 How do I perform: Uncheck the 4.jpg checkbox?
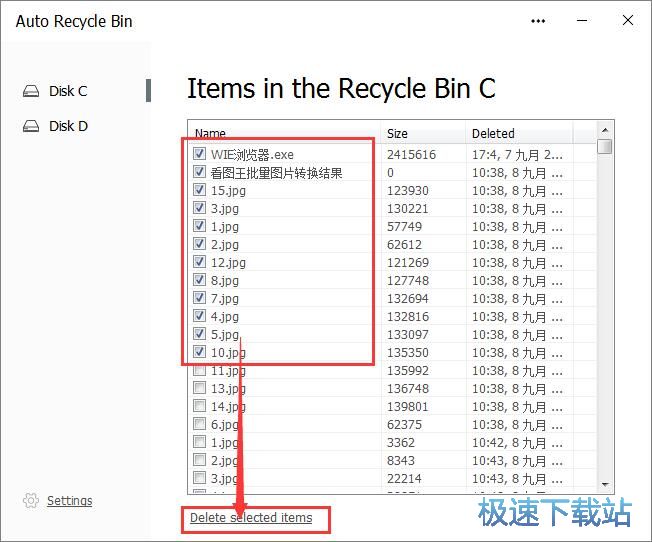pyautogui.click(x=199, y=316)
